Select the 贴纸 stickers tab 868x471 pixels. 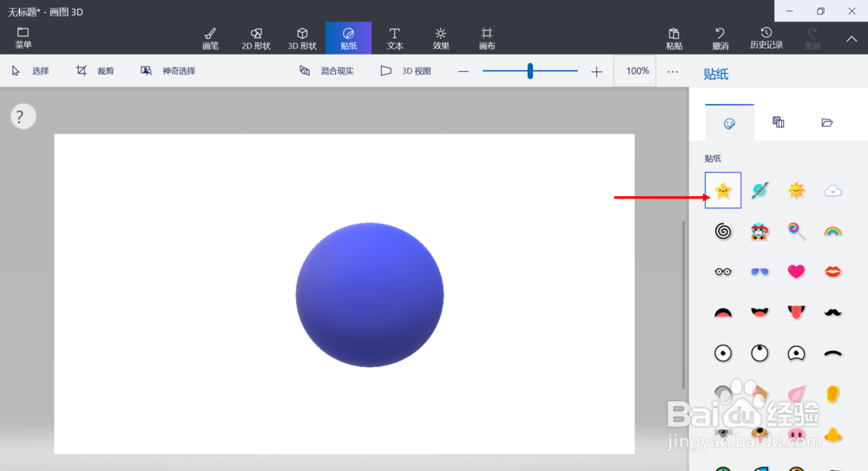(x=348, y=38)
